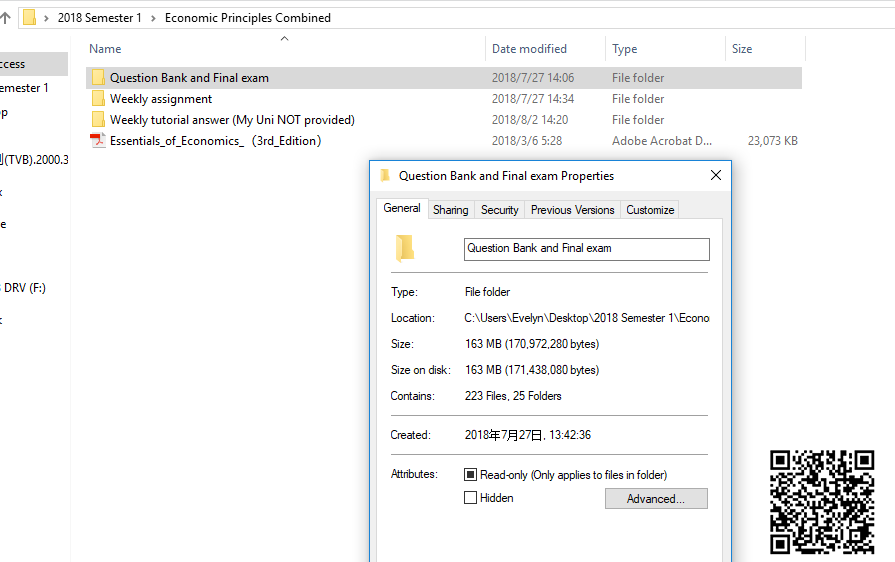
Task: Click the Essentials_of_Economics PDF file icon
Action: pos(98,141)
